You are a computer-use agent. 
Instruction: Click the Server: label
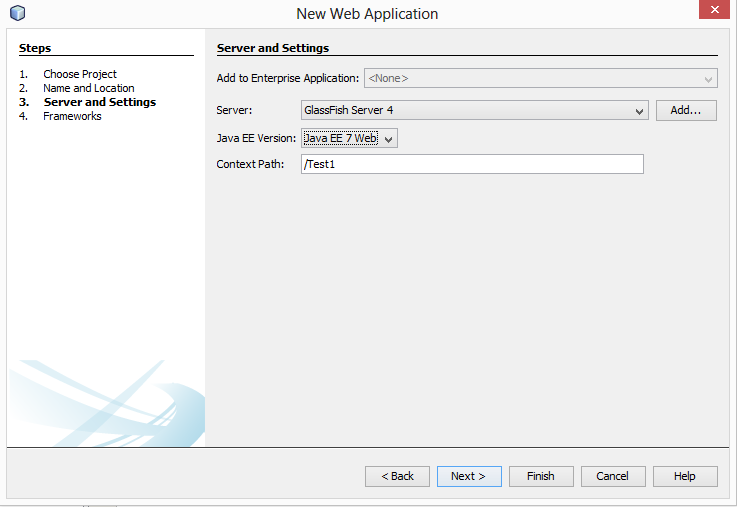pyautogui.click(x=234, y=110)
